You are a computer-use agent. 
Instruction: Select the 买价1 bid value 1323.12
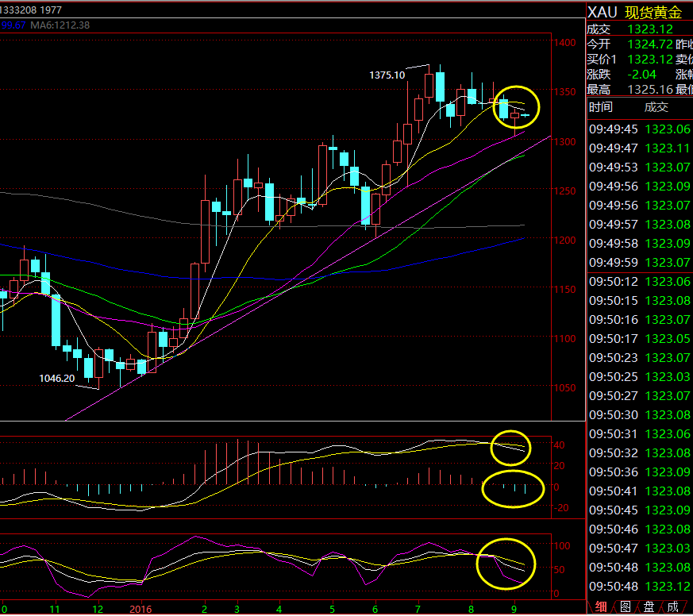[x=650, y=60]
